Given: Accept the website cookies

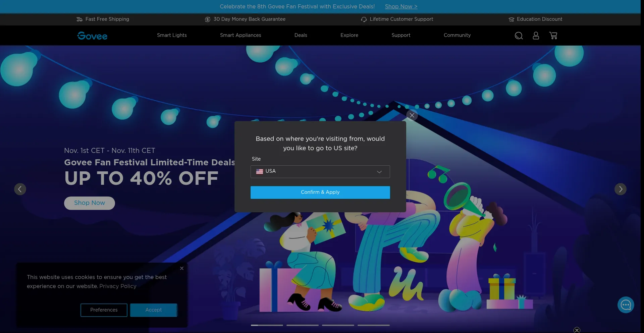Looking at the screenshot, I should 153,310.
